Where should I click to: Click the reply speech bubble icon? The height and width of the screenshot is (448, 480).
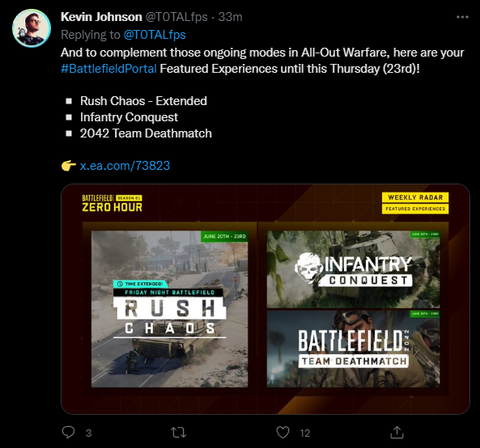pyautogui.click(x=68, y=433)
